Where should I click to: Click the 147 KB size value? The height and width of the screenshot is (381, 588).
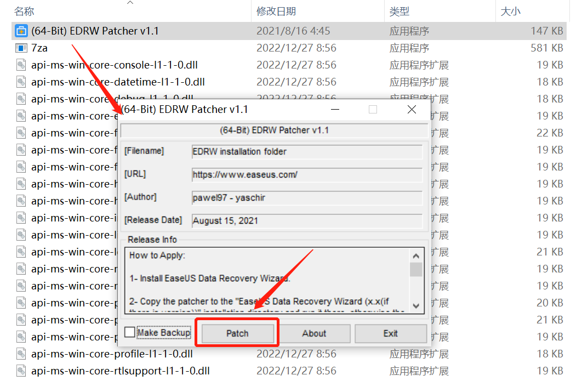point(547,31)
